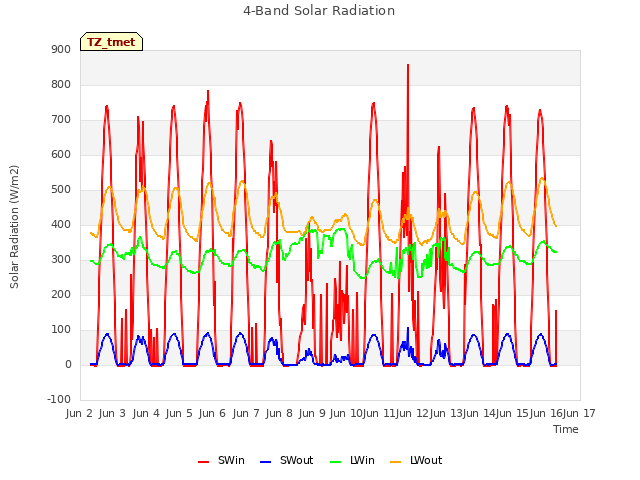Click the orange LWout legend swatch
This screenshot has height=480, width=640.
tap(396, 462)
